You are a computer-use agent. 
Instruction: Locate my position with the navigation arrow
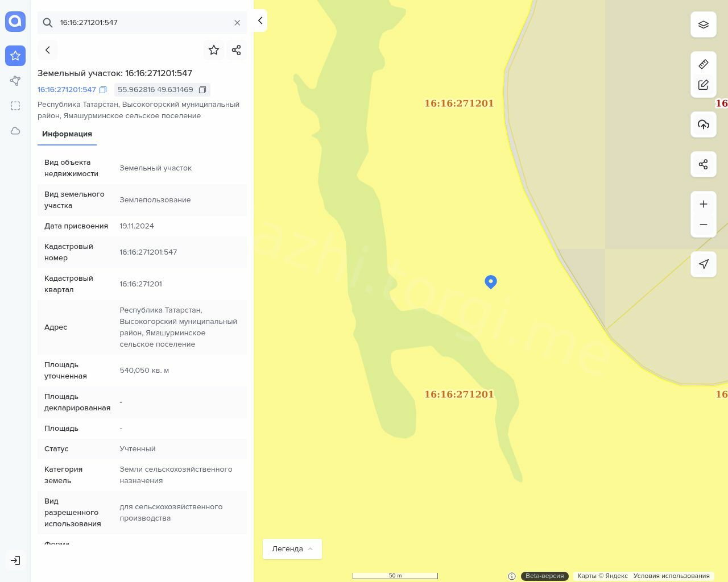coord(704,264)
